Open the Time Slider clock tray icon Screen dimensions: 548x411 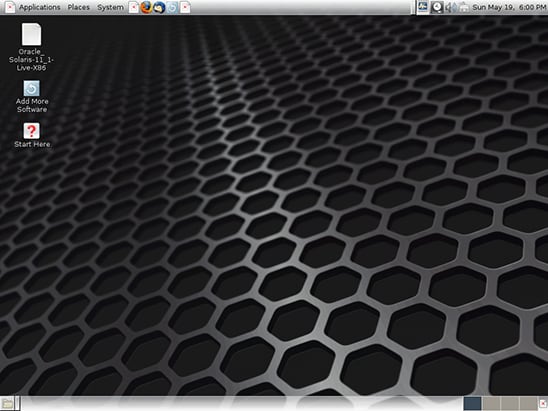(x=437, y=7)
